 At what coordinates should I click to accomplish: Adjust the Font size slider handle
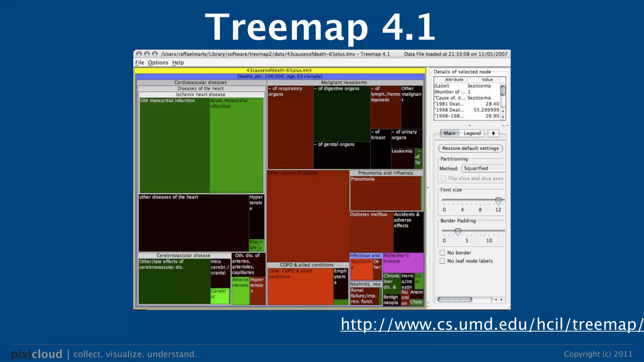point(498,200)
